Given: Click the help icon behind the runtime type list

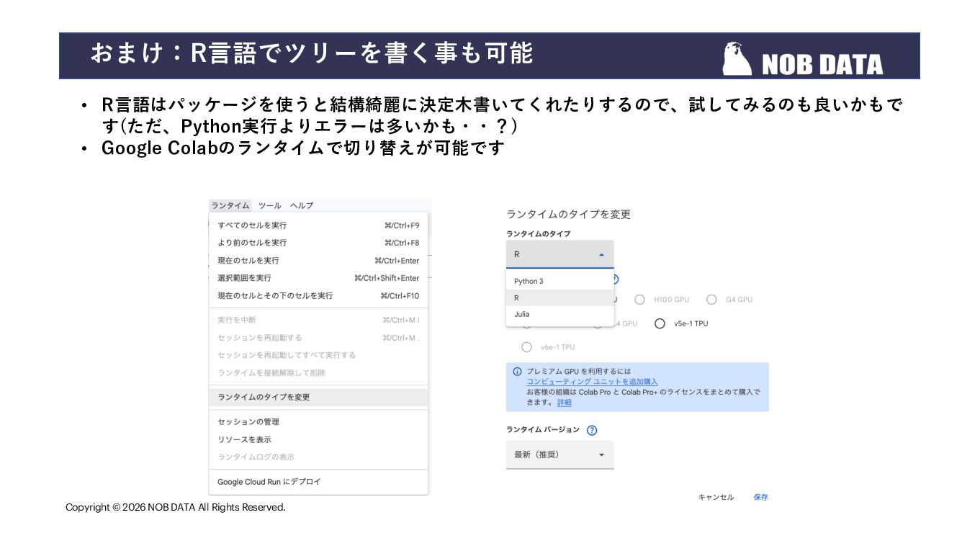Looking at the screenshot, I should pyautogui.click(x=616, y=280).
